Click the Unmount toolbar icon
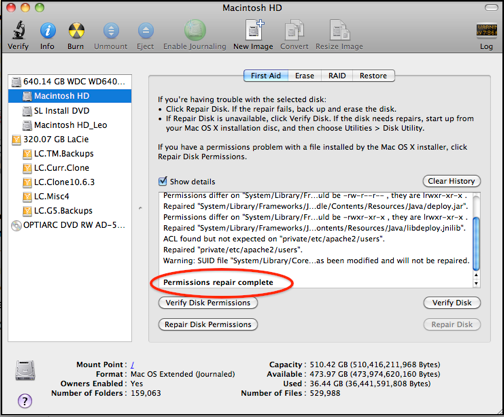The image size is (504, 417). click(111, 31)
